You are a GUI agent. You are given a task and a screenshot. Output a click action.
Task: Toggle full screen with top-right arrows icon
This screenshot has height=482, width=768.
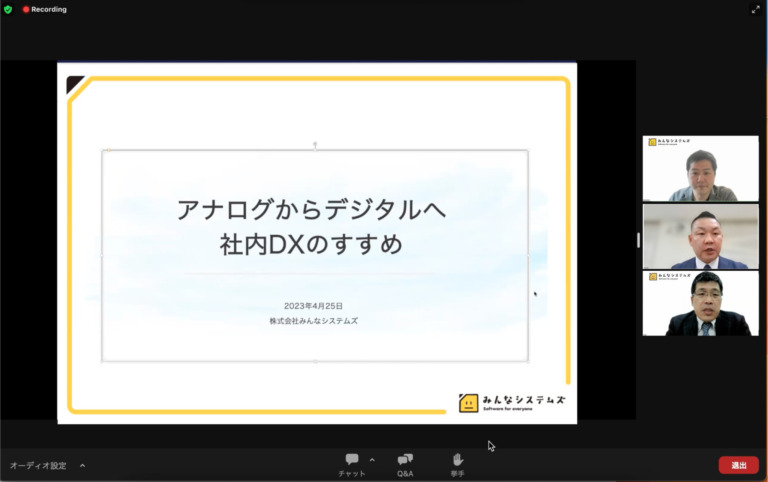755,9
